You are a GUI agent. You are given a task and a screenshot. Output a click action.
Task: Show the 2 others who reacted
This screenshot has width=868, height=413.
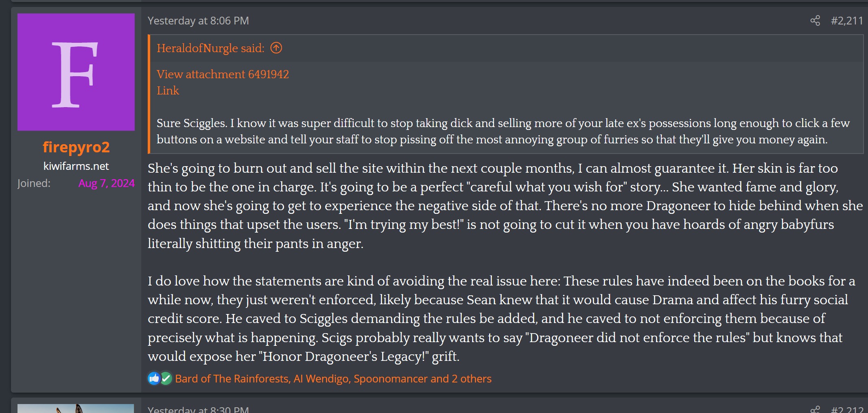tap(471, 379)
